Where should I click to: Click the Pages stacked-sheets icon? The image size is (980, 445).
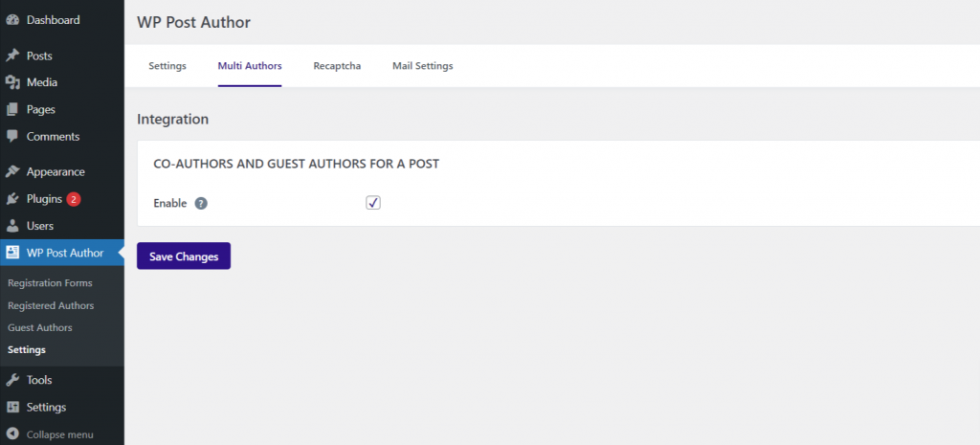pyautogui.click(x=11, y=109)
